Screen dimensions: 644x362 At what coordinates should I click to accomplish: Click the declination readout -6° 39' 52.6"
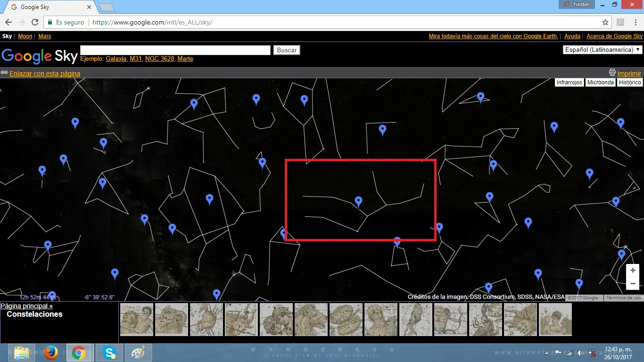[x=99, y=297]
